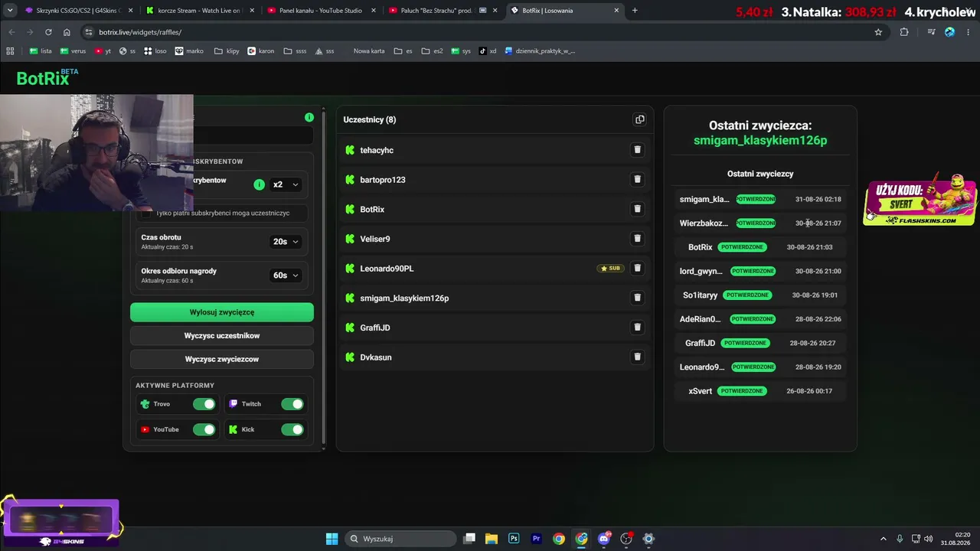This screenshot has width=980, height=551.
Task: Remove Leonardo90PL via the trash icon
Action: click(x=637, y=268)
